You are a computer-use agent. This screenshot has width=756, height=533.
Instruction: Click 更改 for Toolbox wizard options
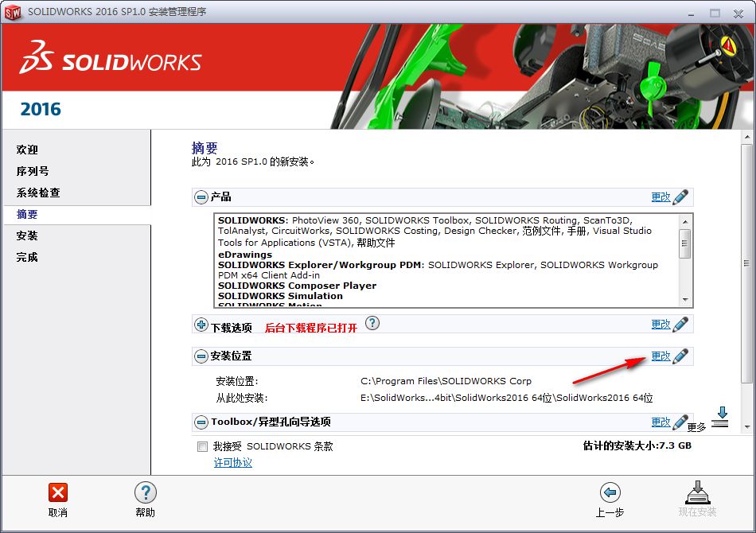click(661, 422)
